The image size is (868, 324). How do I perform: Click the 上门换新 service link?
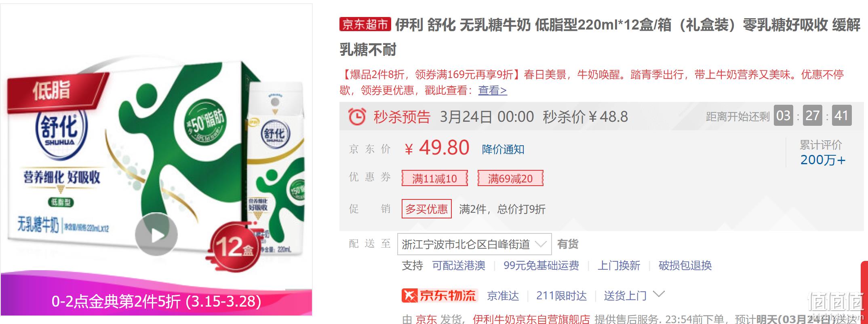tap(619, 266)
